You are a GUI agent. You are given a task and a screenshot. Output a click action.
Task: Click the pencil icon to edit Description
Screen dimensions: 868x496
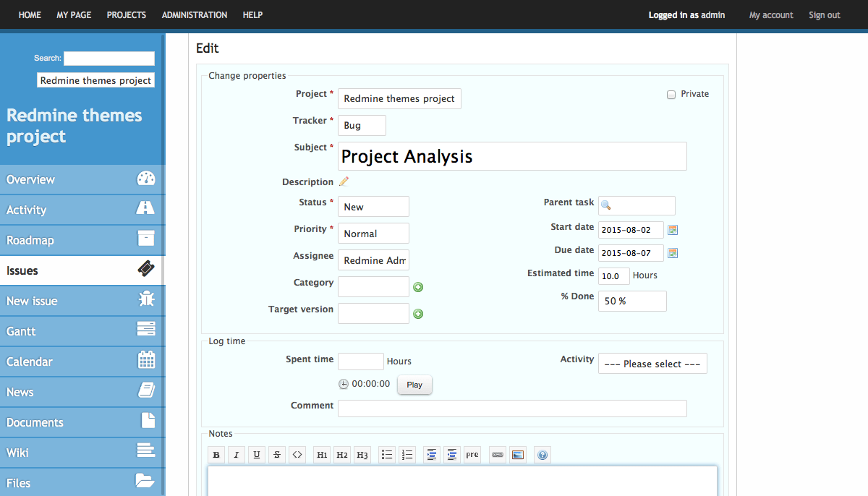point(344,181)
